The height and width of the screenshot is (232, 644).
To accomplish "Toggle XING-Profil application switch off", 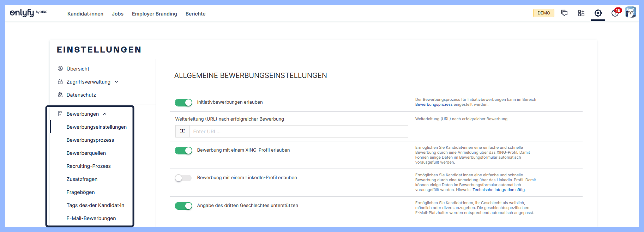I will click(183, 151).
